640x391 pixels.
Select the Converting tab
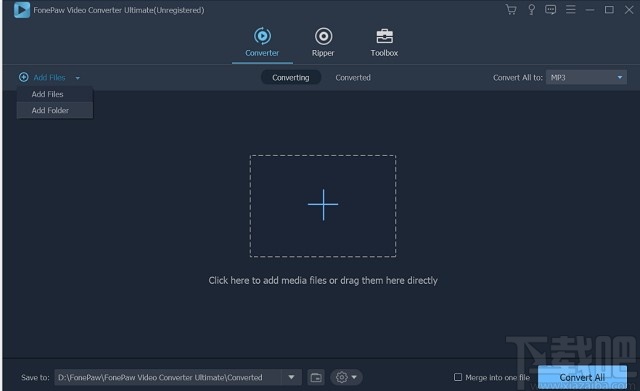pos(291,78)
